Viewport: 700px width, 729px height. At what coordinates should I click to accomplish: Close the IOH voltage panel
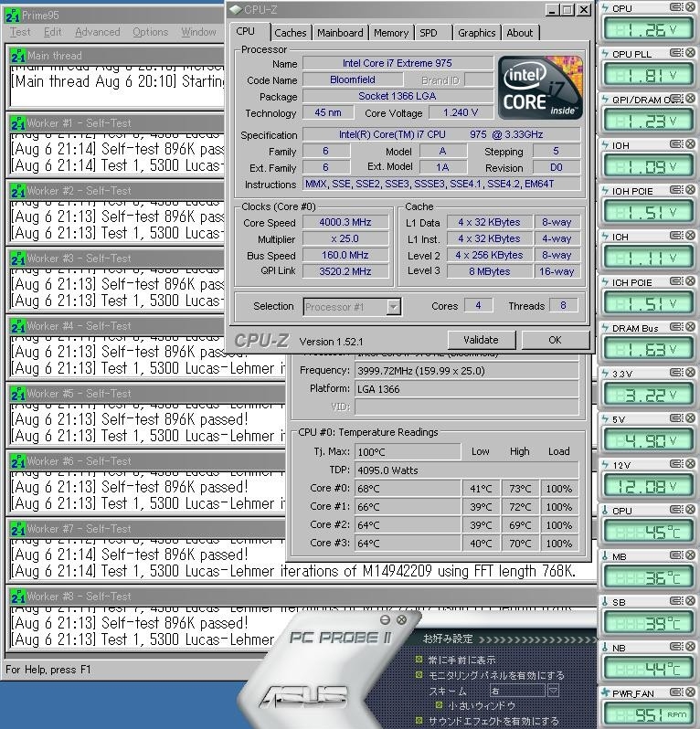click(690, 144)
